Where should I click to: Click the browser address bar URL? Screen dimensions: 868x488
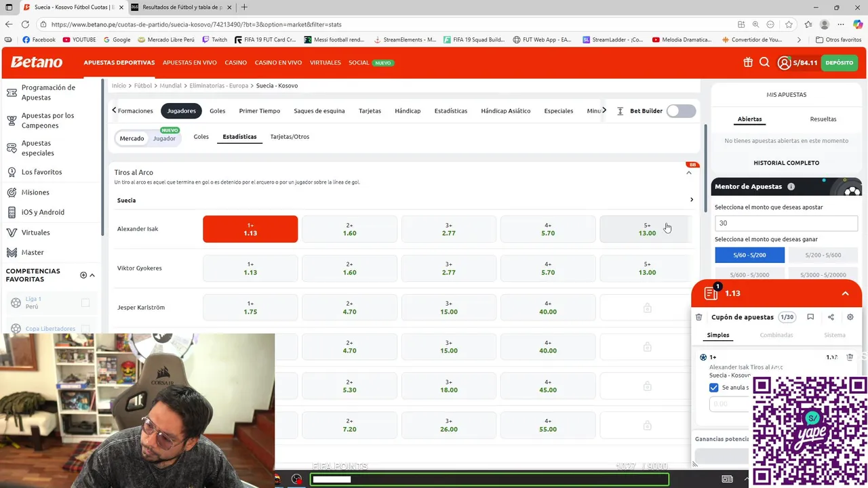coord(196,24)
